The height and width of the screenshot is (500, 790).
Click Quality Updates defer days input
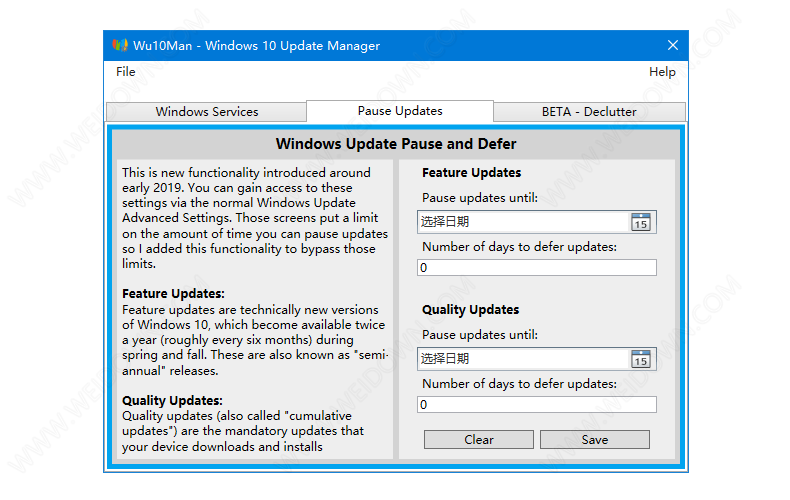click(x=537, y=405)
